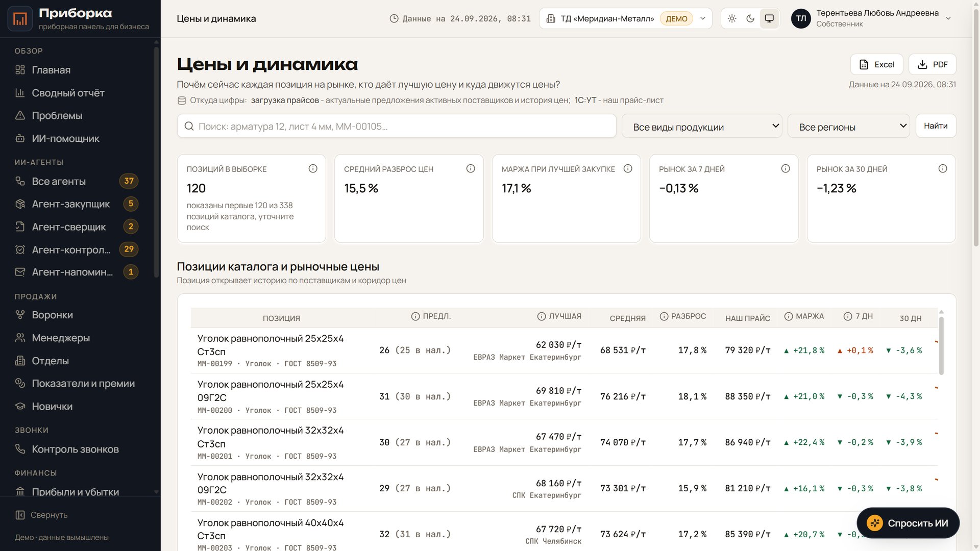Click the загрузка прайсов source label
Screen dimensions: 980x551
point(285,100)
